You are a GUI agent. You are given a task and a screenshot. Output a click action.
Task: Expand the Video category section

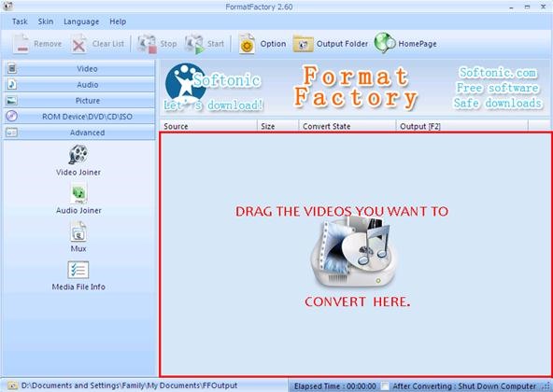pyautogui.click(x=79, y=68)
